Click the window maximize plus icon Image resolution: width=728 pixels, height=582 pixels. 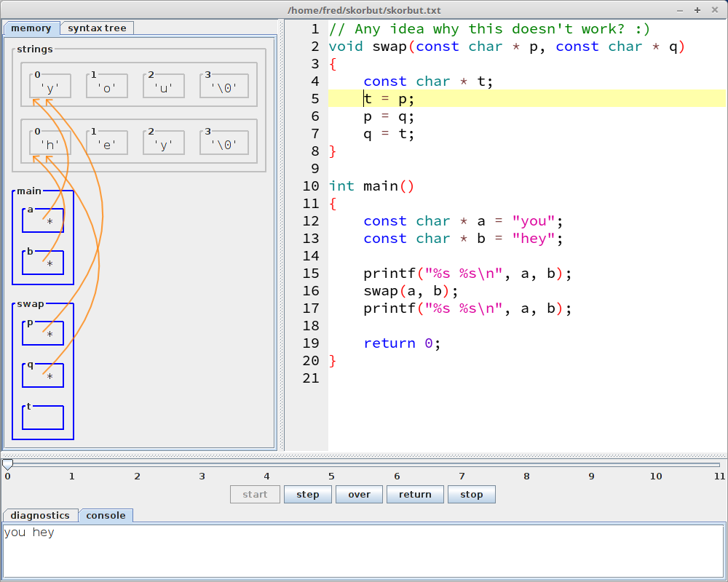point(697,10)
